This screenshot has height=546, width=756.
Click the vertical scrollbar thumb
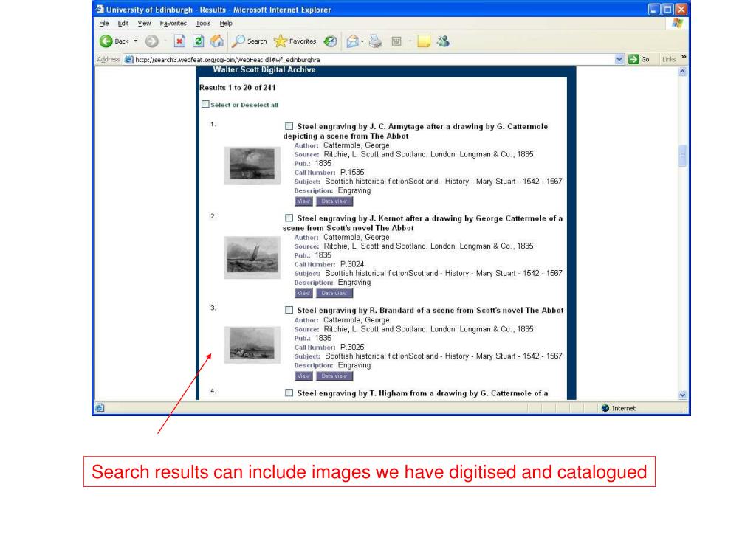coord(682,156)
